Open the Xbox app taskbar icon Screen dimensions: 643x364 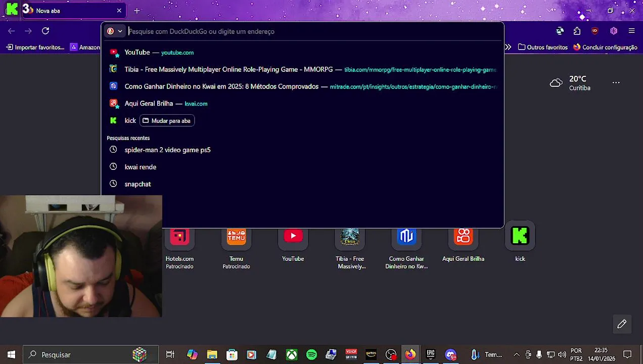(292, 354)
